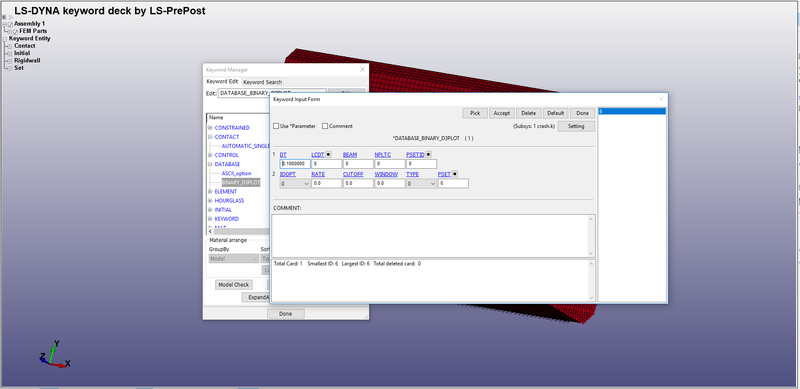The image size is (800, 389).
Task: Select the radio dot next to PSET
Action: [x=455, y=174]
